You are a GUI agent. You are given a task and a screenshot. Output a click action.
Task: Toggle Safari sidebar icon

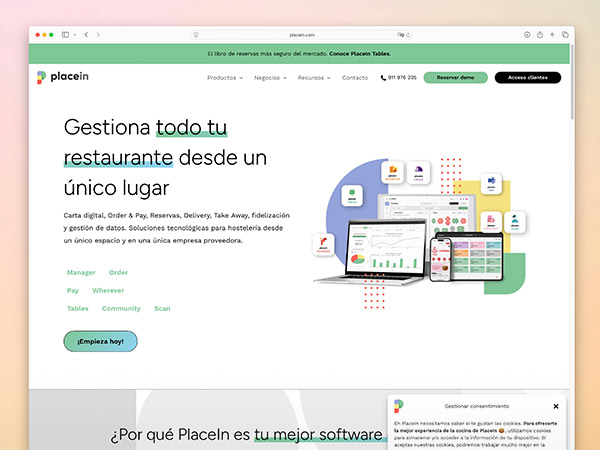tap(65, 34)
